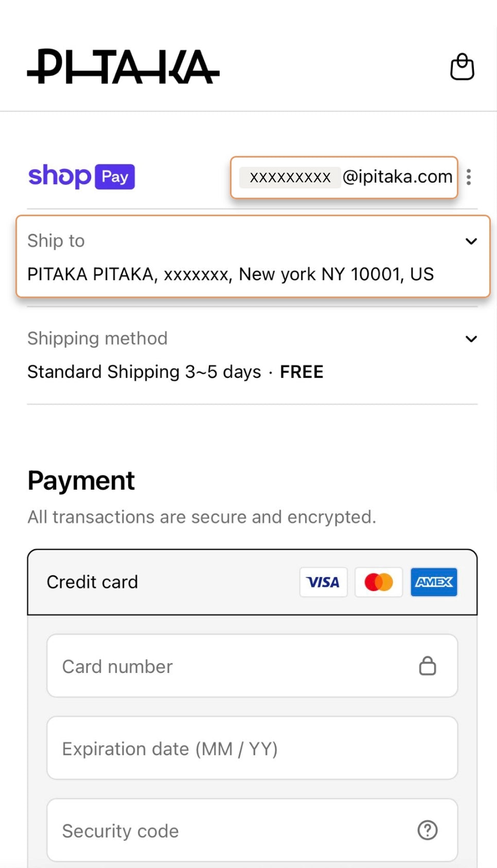Open the three-dot account options menu
Image resolution: width=497 pixels, height=868 pixels.
tap(469, 177)
